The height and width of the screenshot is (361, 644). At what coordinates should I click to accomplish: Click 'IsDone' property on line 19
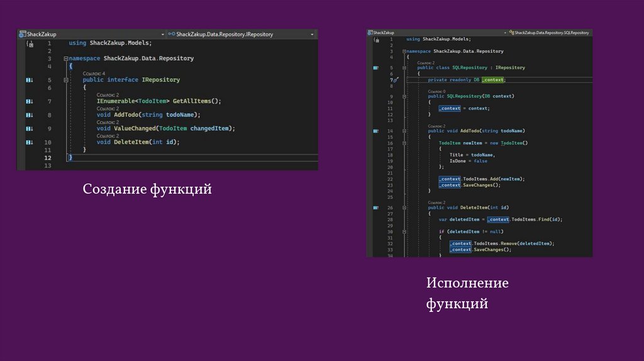click(x=458, y=161)
